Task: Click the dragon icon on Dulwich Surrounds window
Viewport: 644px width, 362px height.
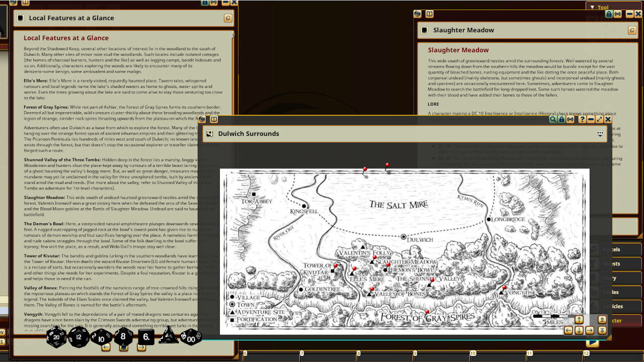Action: pos(202,119)
